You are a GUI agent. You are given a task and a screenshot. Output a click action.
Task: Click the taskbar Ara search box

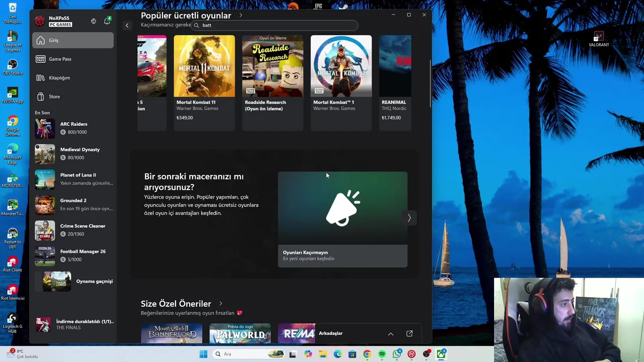249,354
